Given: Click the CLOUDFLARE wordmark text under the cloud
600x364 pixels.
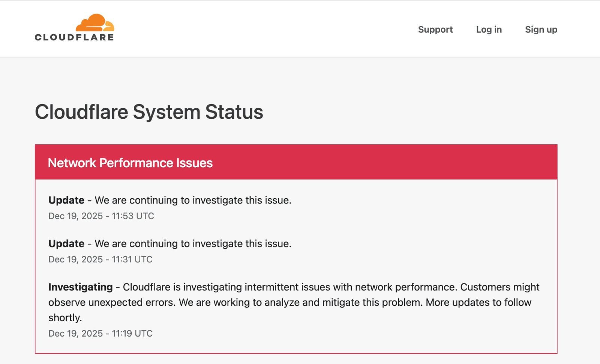Looking at the screenshot, I should click(x=74, y=37).
